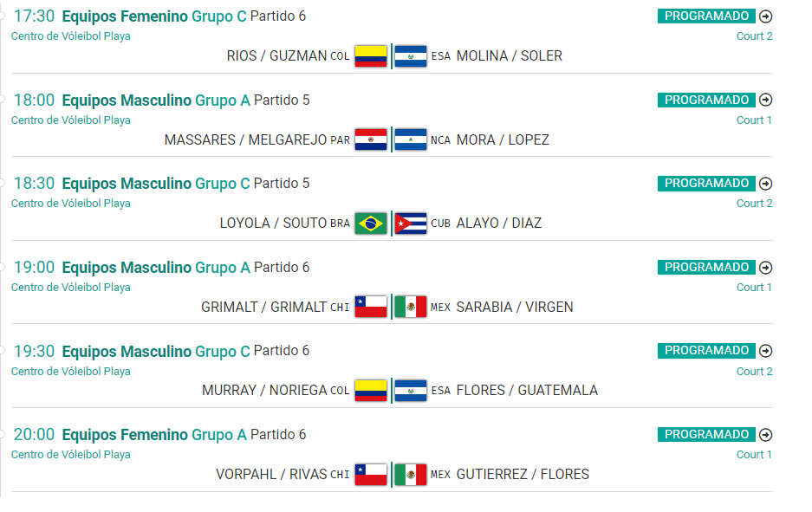Image resolution: width=812 pixels, height=512 pixels.
Task: Open Equipos Masculino Grupo C Partido 6
Action: pyautogui.click(x=186, y=351)
